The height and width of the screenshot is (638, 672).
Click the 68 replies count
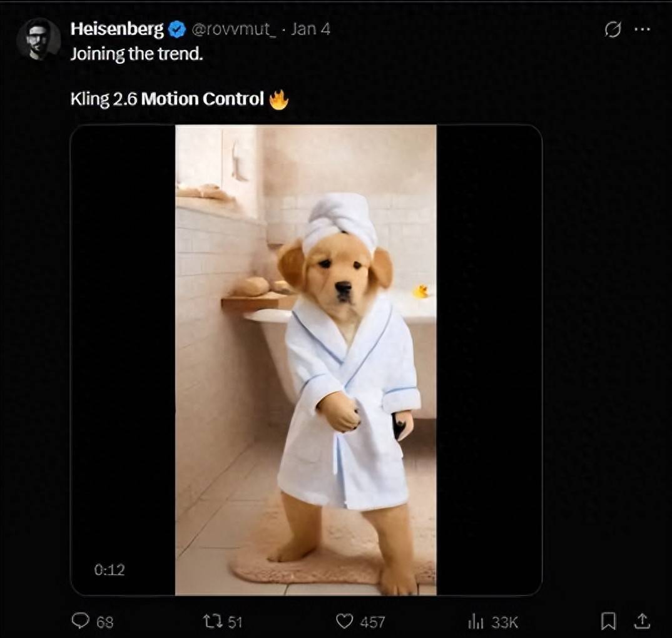click(105, 621)
